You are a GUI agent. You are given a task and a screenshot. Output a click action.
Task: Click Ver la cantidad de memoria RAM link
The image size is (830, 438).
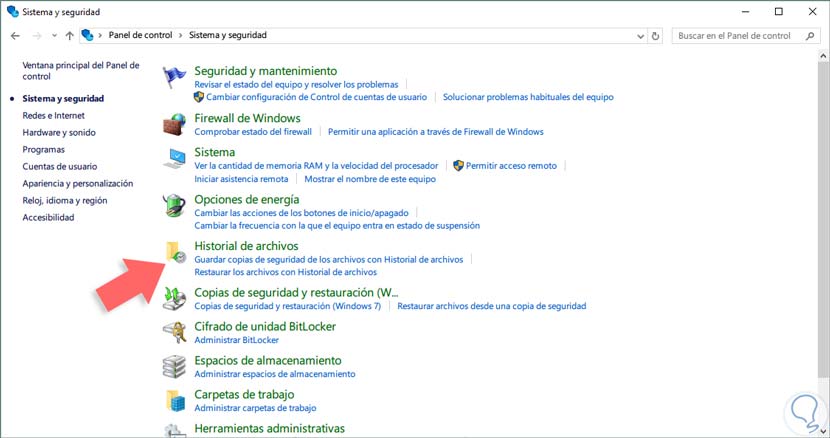pos(317,166)
